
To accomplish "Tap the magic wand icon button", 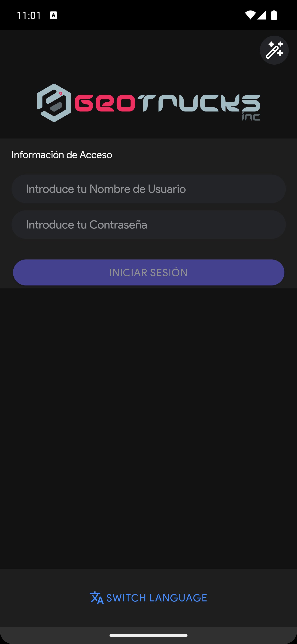I will [x=274, y=50].
